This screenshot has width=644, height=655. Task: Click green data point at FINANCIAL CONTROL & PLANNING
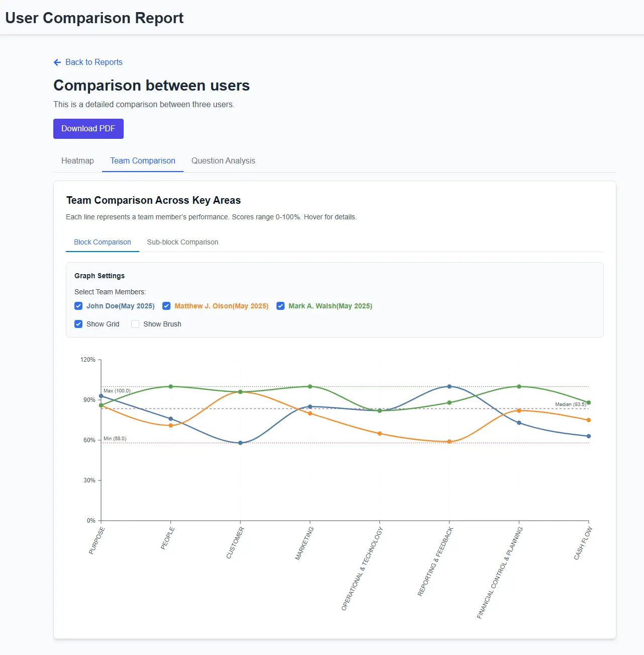tap(519, 386)
